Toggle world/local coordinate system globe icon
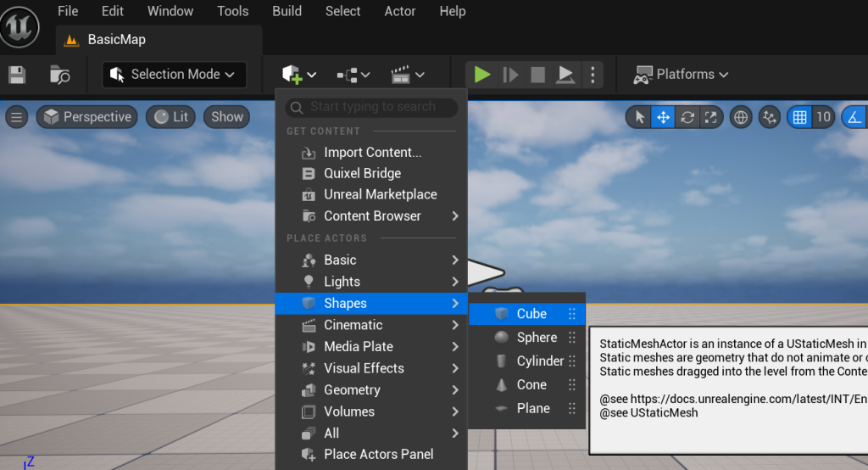Image resolution: width=868 pixels, height=470 pixels. pyautogui.click(x=741, y=117)
